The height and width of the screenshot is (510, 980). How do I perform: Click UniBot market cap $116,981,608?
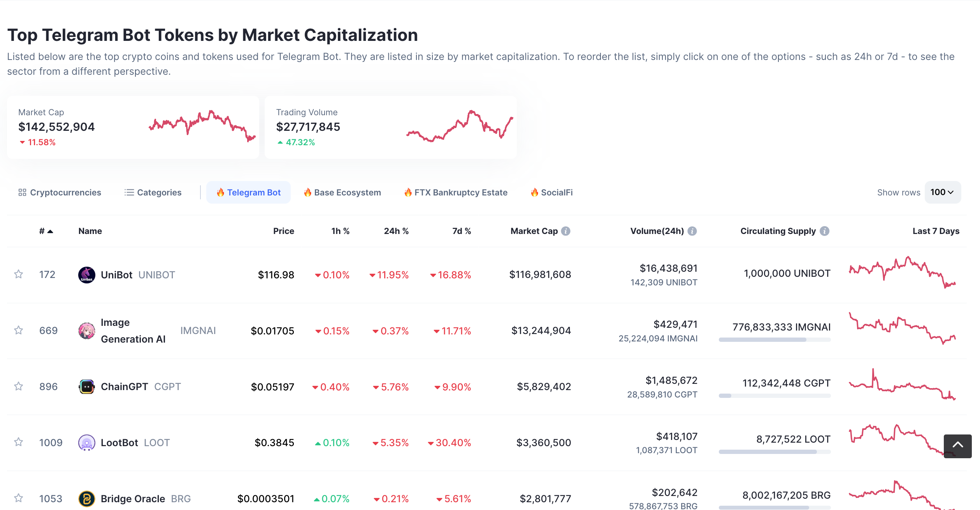point(540,275)
